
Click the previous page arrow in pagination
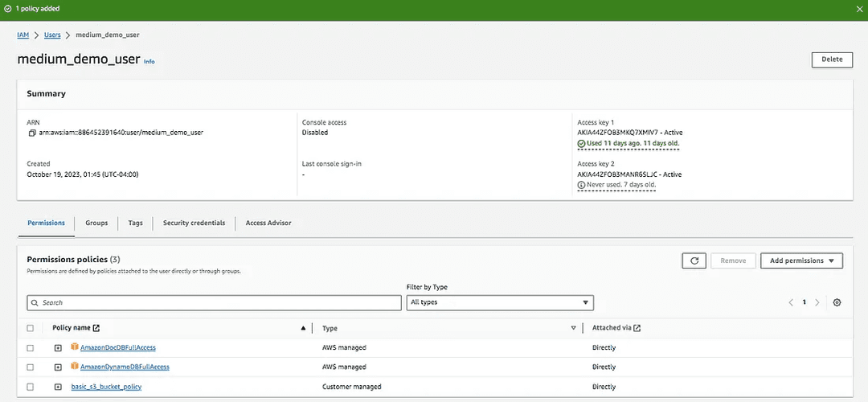coord(791,302)
